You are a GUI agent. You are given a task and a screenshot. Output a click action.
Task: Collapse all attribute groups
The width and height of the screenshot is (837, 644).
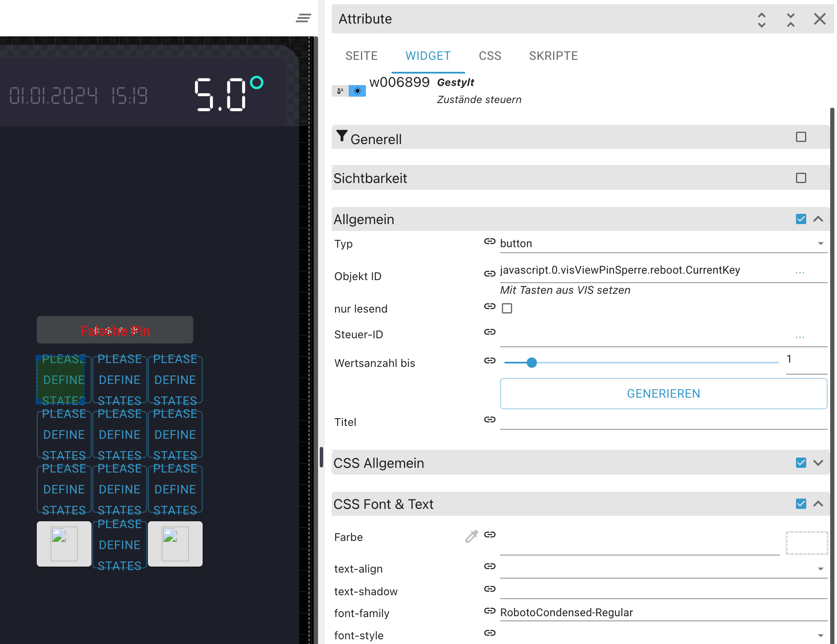(x=791, y=19)
